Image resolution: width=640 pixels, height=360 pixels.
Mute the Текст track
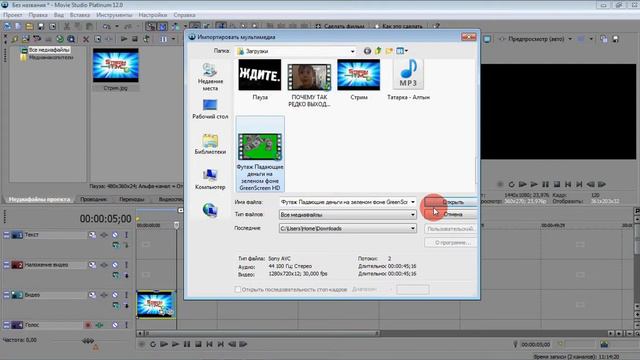[115, 235]
